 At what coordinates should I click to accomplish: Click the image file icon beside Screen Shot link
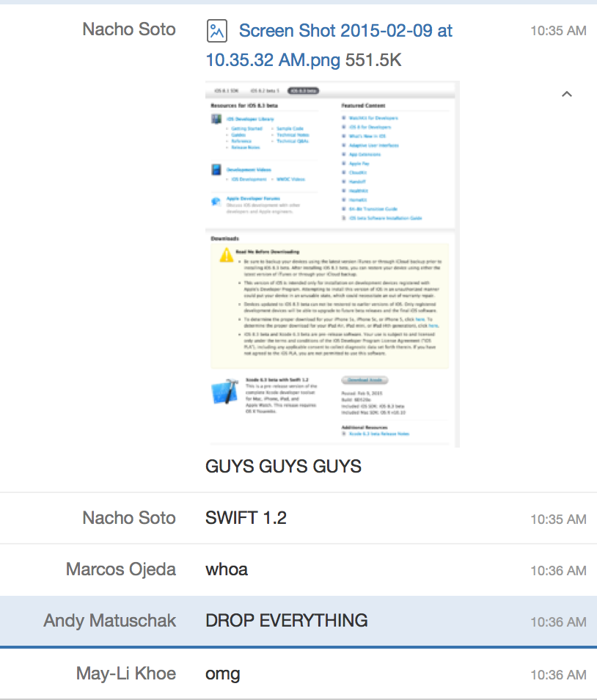(217, 32)
